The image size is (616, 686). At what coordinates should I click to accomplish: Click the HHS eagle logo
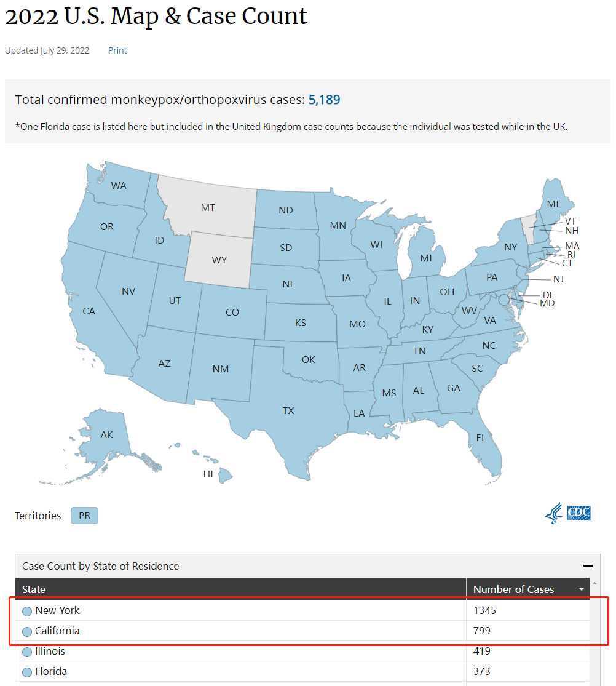(x=554, y=513)
